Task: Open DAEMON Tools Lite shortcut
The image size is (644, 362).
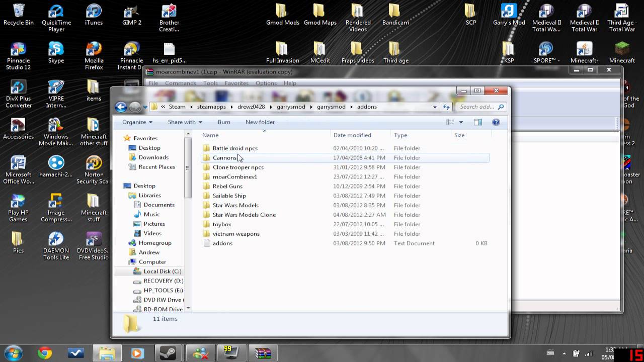Action: click(x=56, y=246)
